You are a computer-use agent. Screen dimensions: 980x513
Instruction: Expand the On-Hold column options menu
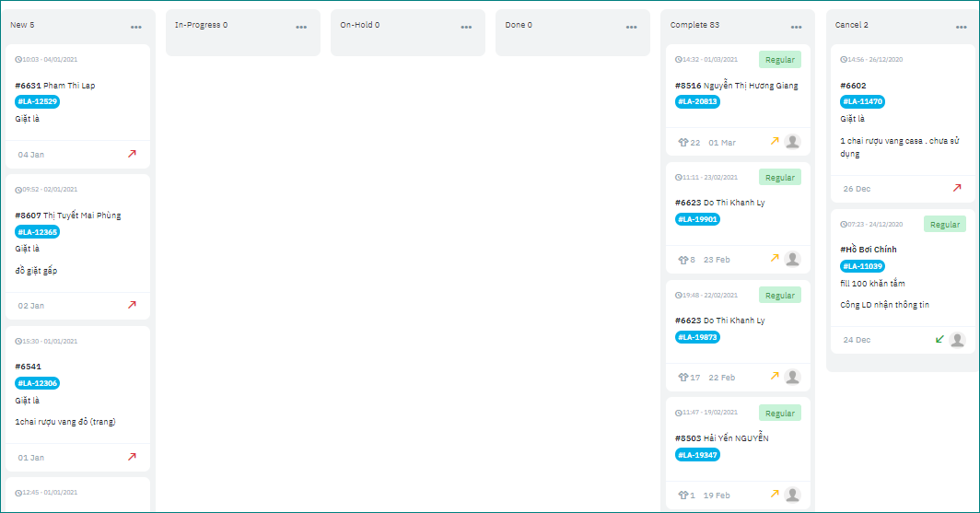point(466,27)
